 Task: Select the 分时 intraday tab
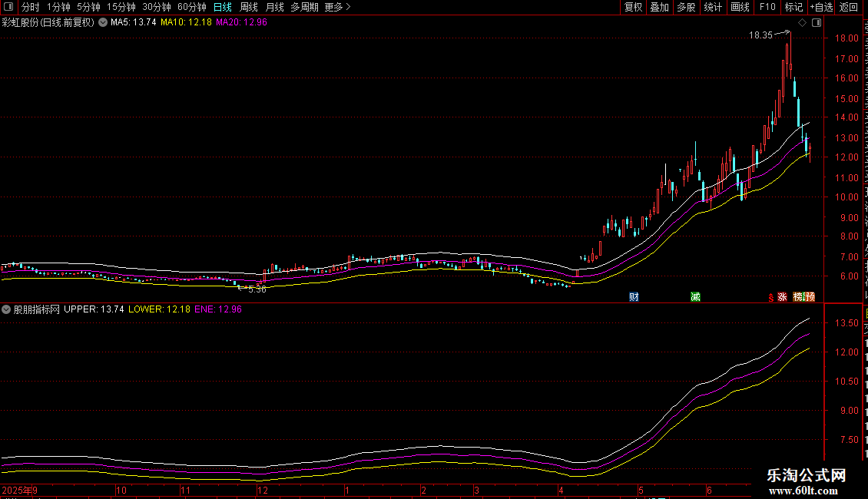coord(31,7)
